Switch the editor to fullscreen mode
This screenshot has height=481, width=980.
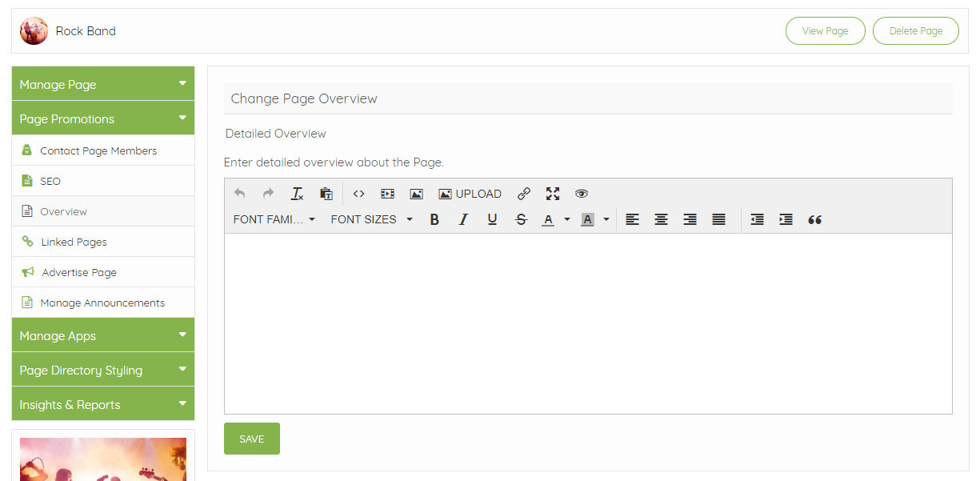(x=553, y=194)
